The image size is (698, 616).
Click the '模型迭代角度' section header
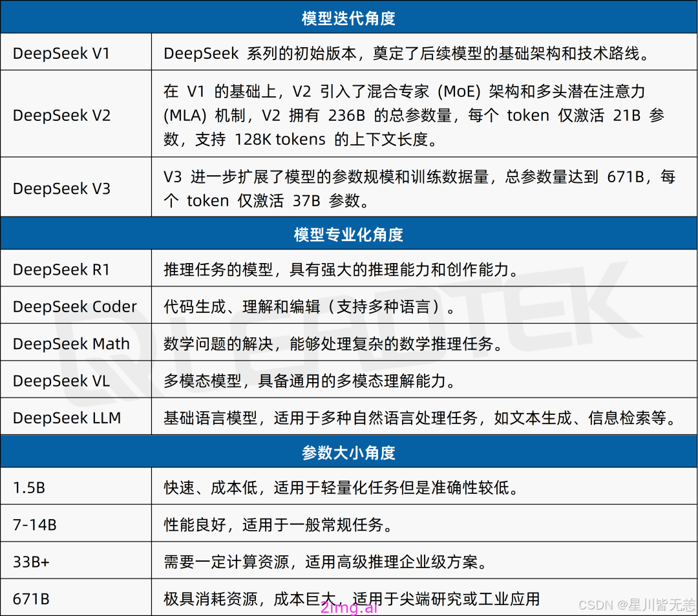click(348, 18)
